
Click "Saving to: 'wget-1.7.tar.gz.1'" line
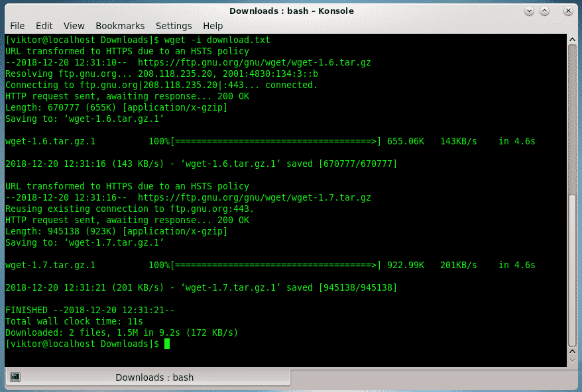point(85,242)
